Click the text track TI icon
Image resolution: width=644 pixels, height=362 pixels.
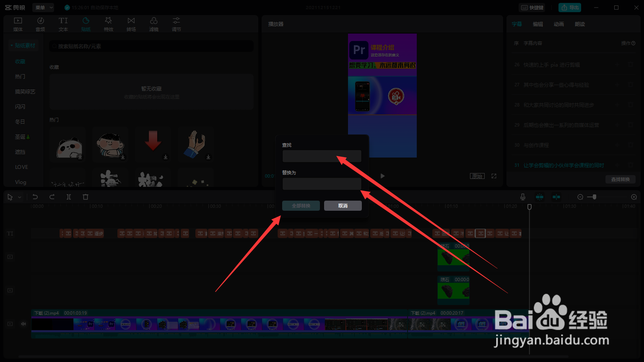click(10, 233)
